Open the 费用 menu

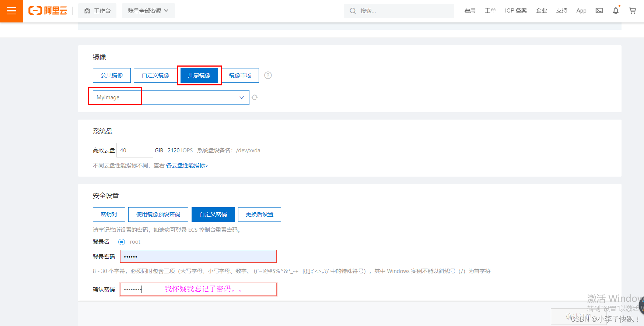click(470, 11)
